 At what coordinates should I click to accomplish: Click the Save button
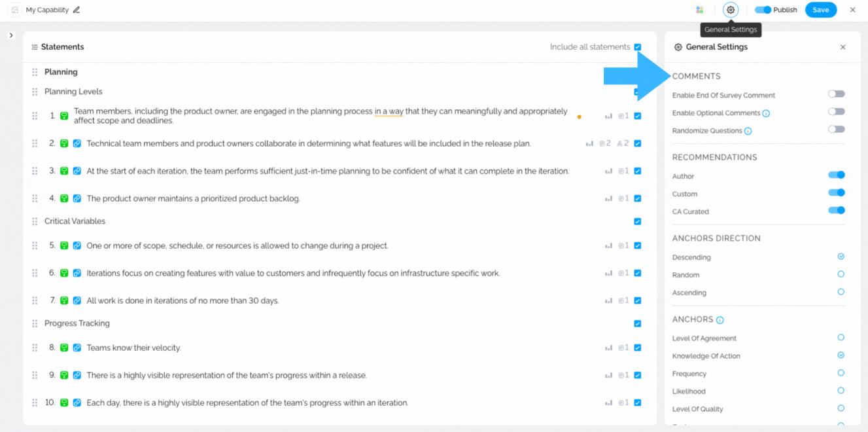point(821,10)
